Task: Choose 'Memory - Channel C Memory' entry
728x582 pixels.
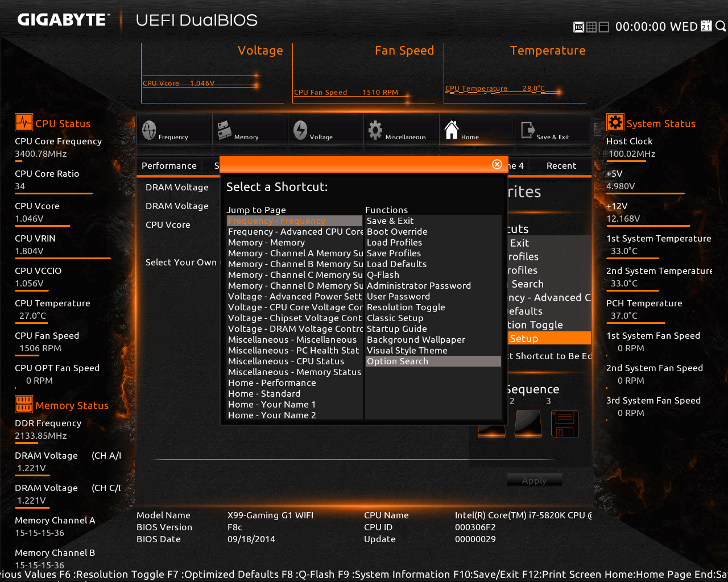Action: (295, 275)
